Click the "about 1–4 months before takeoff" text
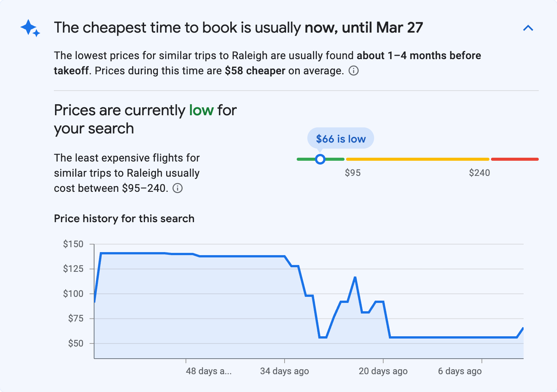The width and height of the screenshot is (557, 392). click(x=418, y=55)
